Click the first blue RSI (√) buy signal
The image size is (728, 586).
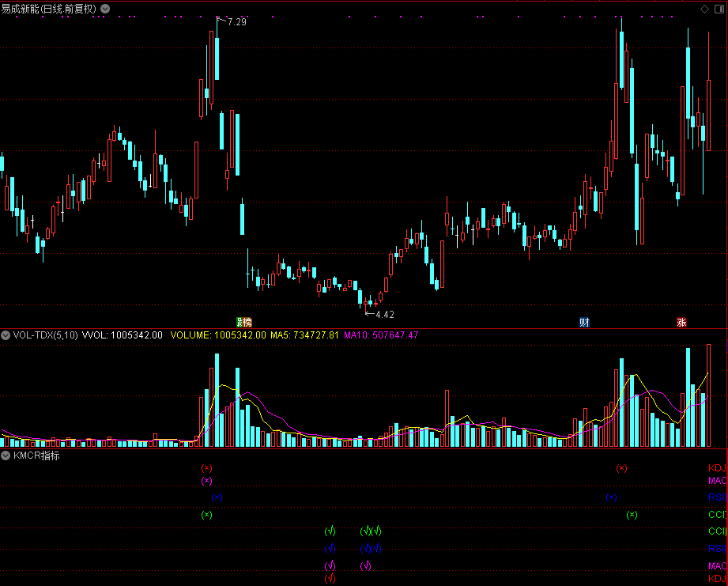pyautogui.click(x=330, y=548)
